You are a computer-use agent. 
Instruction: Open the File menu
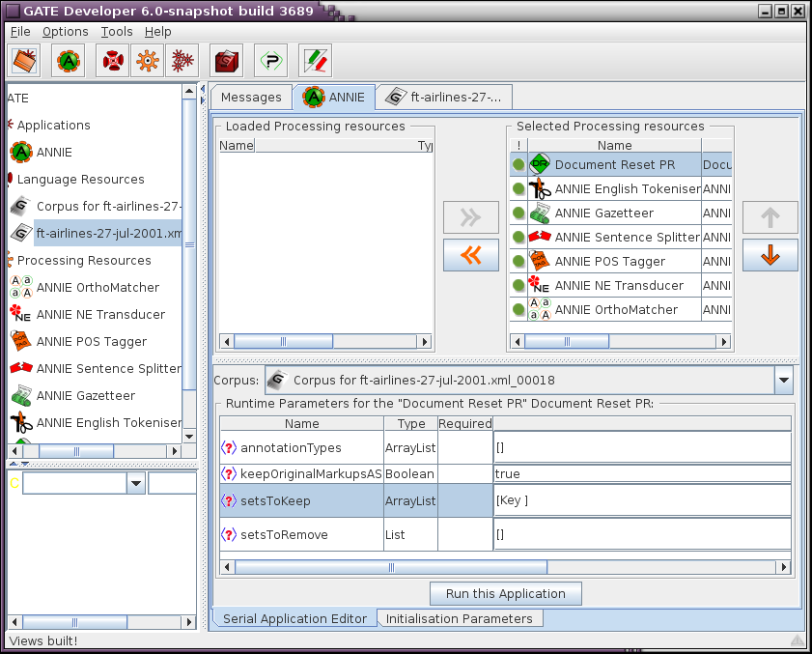click(20, 32)
